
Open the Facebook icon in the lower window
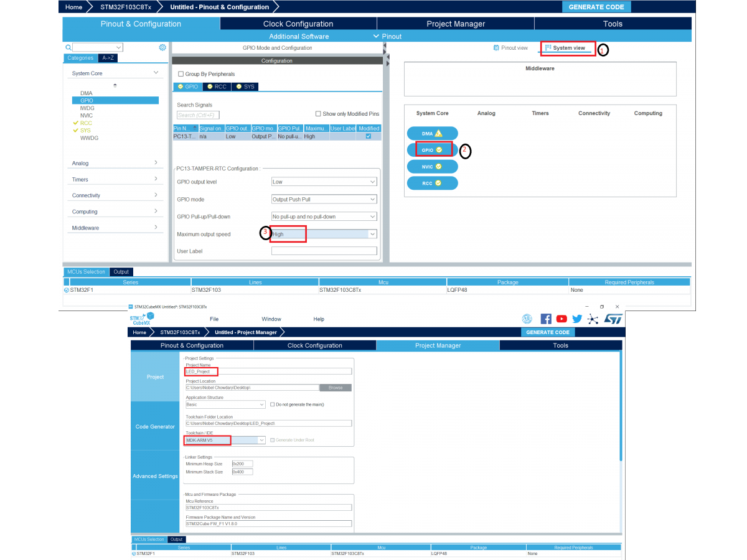(546, 319)
